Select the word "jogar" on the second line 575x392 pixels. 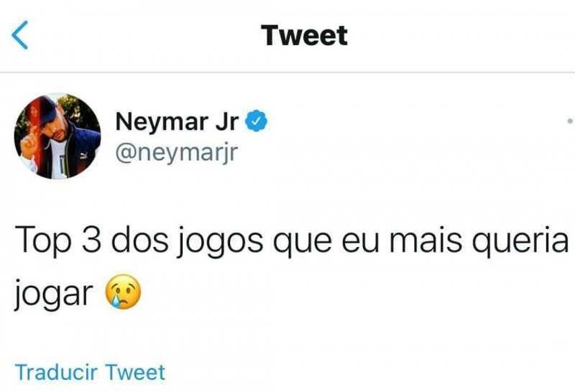click(54, 294)
